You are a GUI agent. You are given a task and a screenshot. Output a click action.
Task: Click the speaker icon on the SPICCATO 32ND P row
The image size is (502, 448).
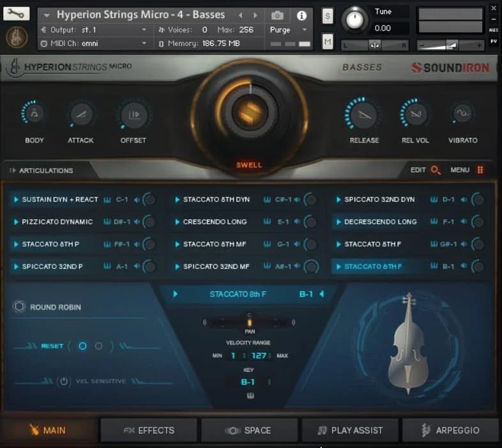point(137,266)
